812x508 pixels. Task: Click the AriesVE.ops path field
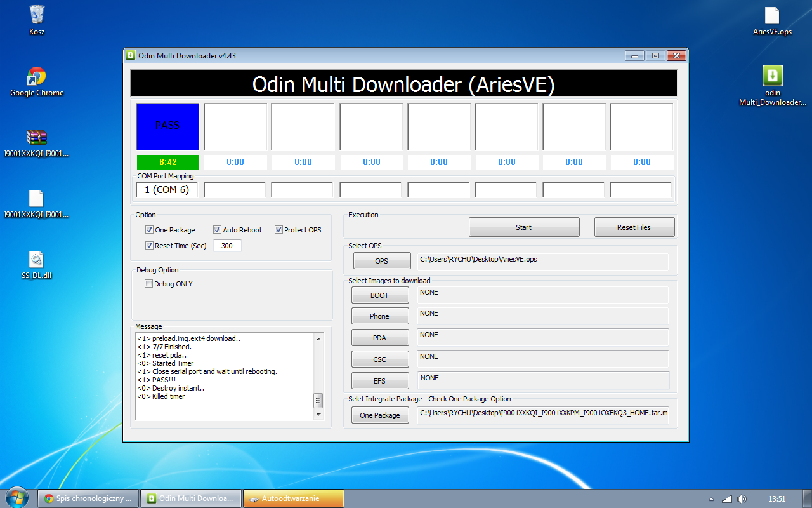pyautogui.click(x=543, y=262)
